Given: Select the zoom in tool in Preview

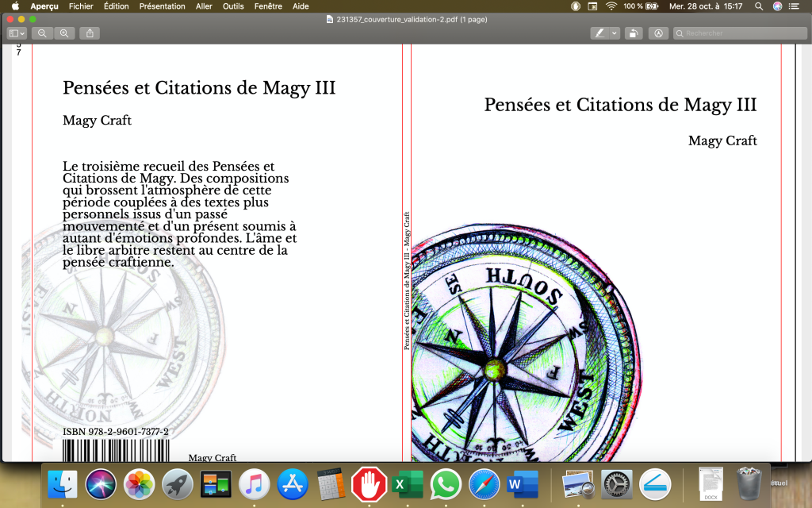Looking at the screenshot, I should (64, 33).
